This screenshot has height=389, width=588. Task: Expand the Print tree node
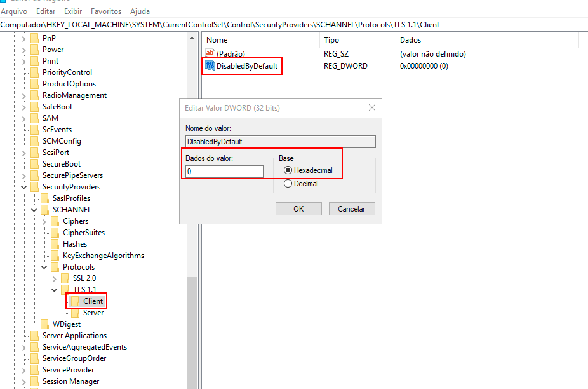pyautogui.click(x=24, y=61)
